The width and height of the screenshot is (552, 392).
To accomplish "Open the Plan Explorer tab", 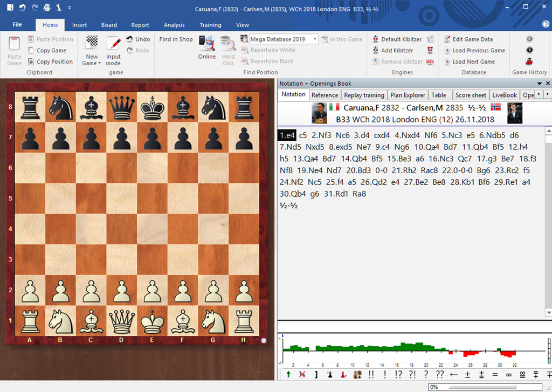I will (x=408, y=95).
